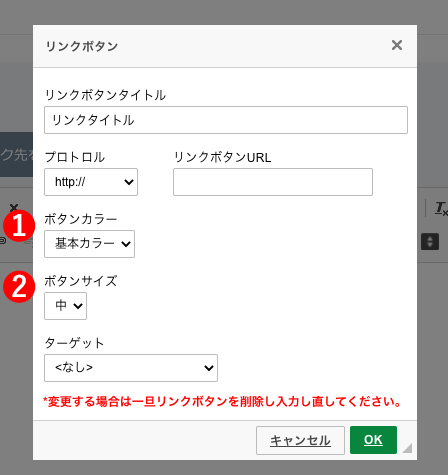448x475 pixels.
Task: Click the リンクボタンタイトル label
Action: pyautogui.click(x=105, y=95)
